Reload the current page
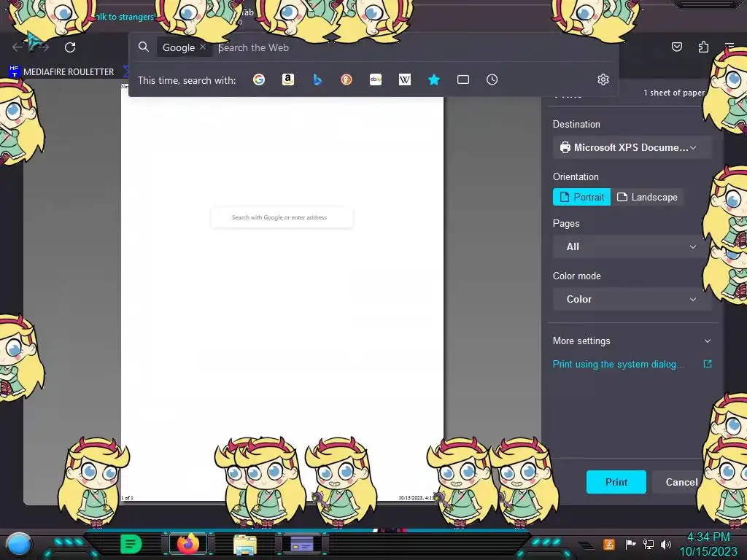Screen dimensions: 747x560 pos(70,47)
